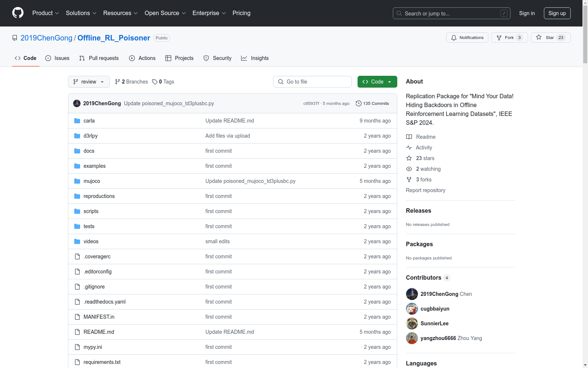This screenshot has width=588, height=368.
Task: Open the reproductions folder
Action: 99,196
